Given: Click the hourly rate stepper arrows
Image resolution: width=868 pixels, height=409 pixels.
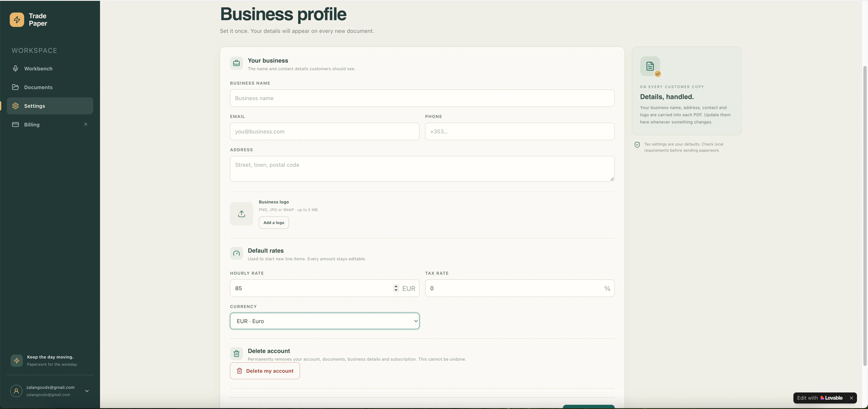Looking at the screenshot, I should click(396, 288).
